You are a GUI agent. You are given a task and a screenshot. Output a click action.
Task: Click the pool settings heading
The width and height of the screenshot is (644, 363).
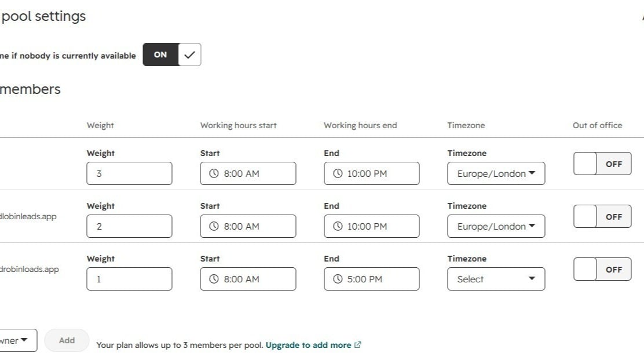[x=43, y=16]
